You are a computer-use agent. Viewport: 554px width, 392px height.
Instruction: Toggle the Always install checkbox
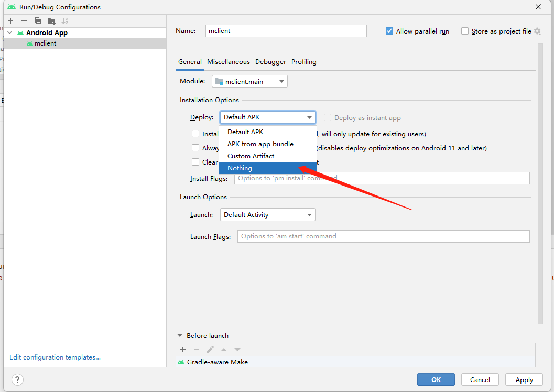click(x=195, y=148)
